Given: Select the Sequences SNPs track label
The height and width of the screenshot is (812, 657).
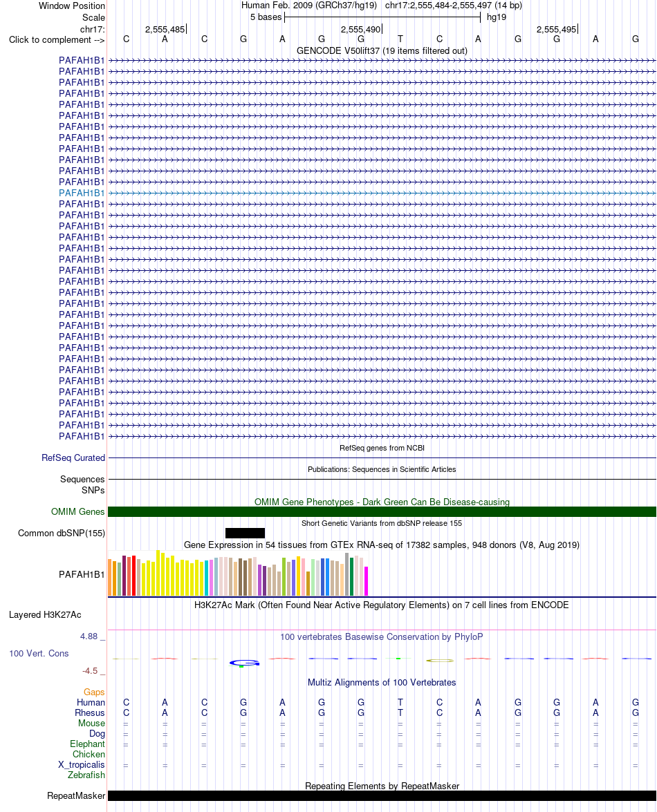Looking at the screenshot, I should (82, 484).
